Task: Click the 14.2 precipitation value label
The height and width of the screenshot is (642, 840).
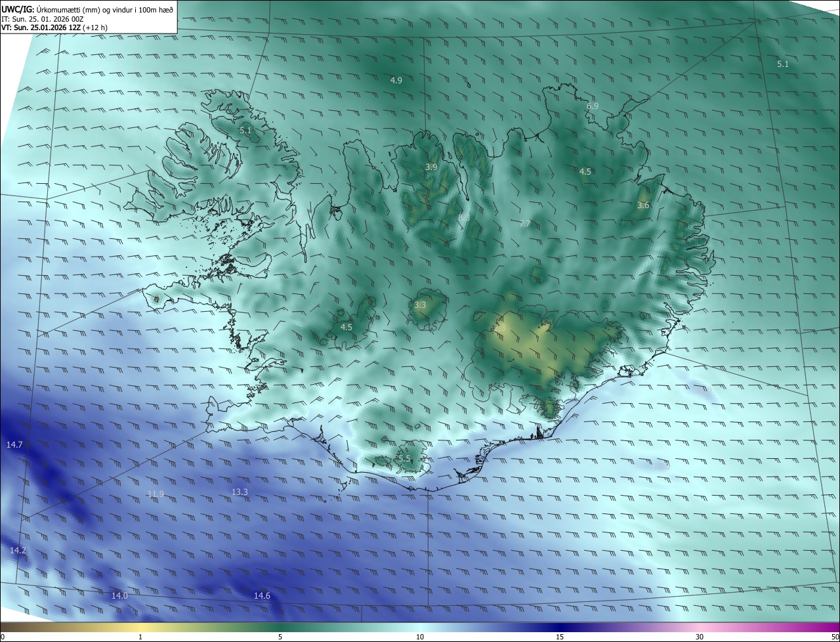Action: click(18, 550)
